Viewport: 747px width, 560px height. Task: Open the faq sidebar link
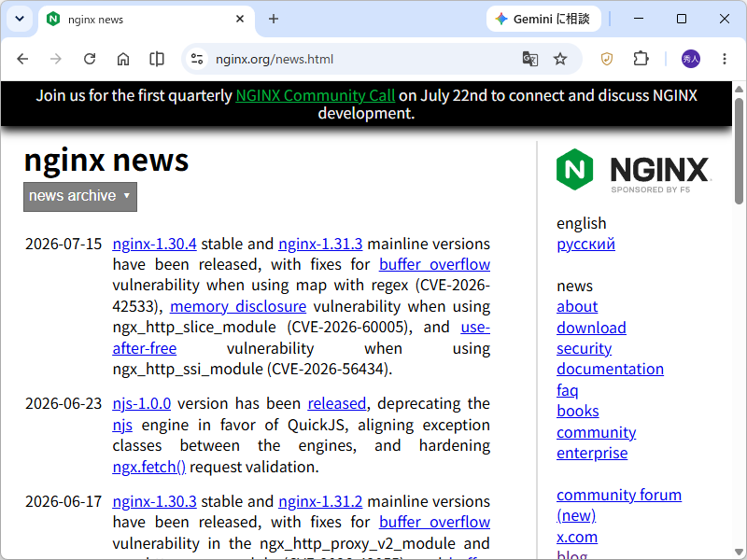click(x=568, y=390)
